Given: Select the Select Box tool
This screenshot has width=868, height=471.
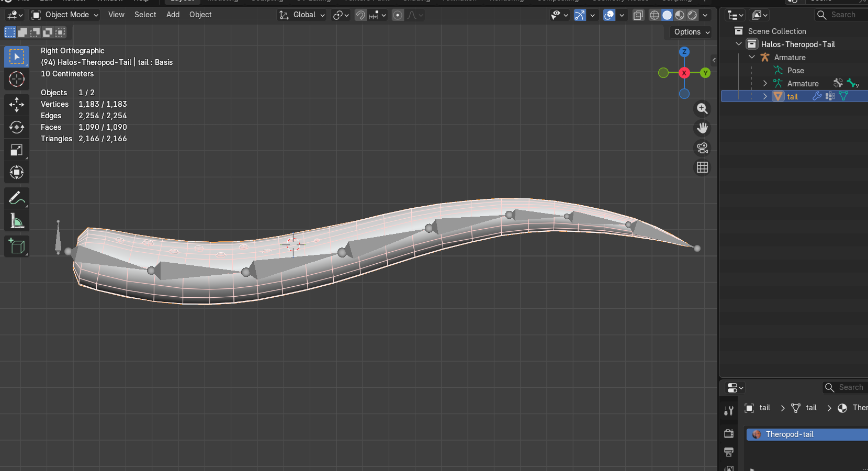Looking at the screenshot, I should (17, 57).
